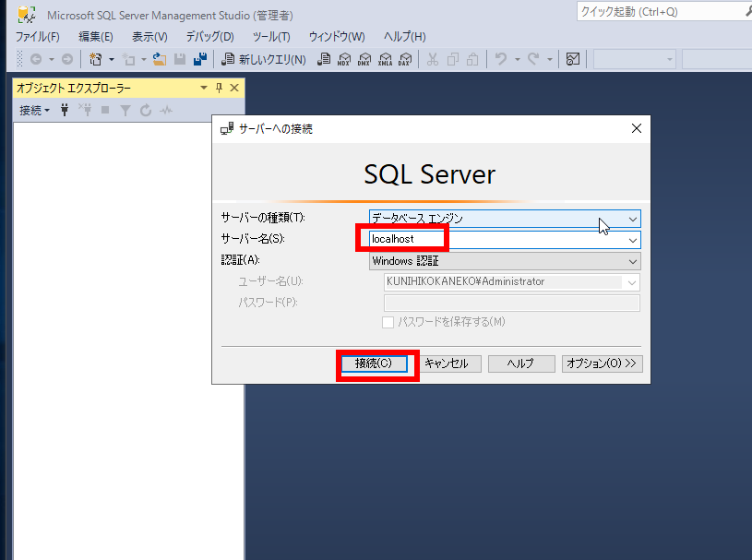This screenshot has height=560, width=752.
Task: Click the Refresh icon in Object Explorer
Action: click(146, 111)
